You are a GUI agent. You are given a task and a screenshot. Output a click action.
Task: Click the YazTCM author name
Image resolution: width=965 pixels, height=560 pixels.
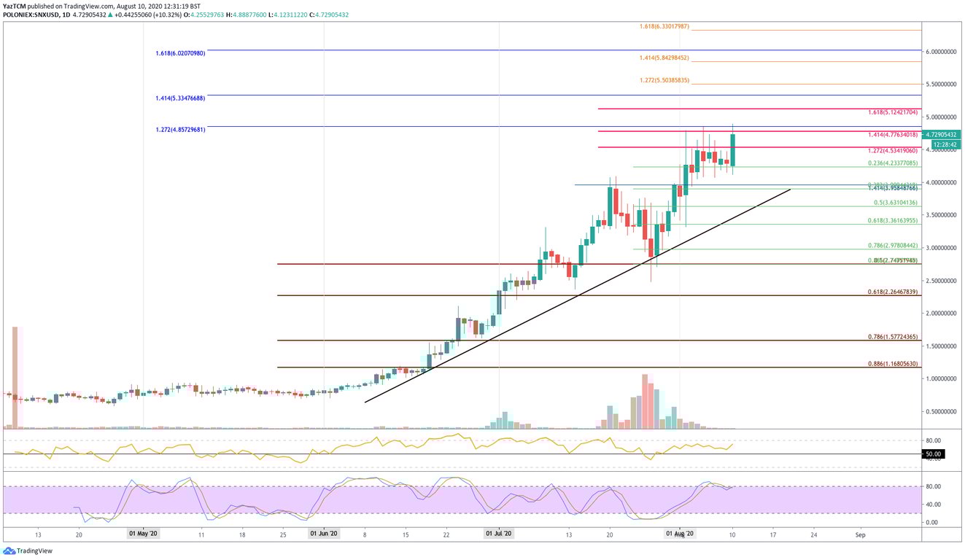pyautogui.click(x=13, y=4)
